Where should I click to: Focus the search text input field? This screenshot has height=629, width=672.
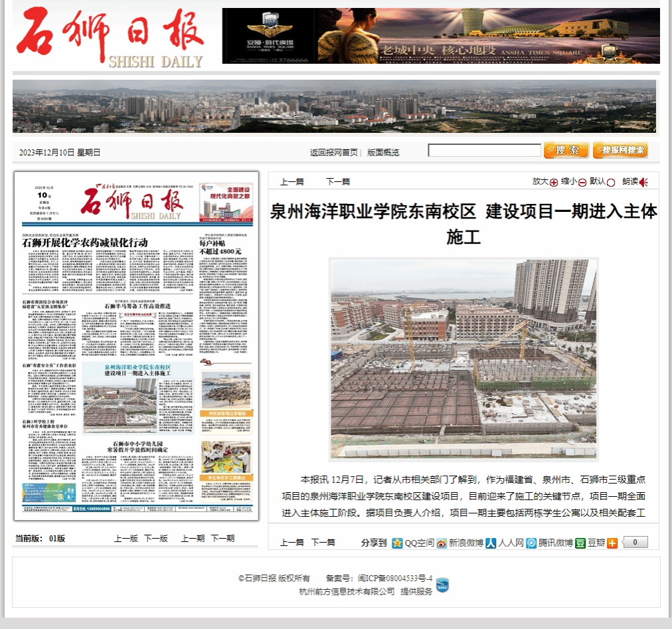pyautogui.click(x=484, y=151)
